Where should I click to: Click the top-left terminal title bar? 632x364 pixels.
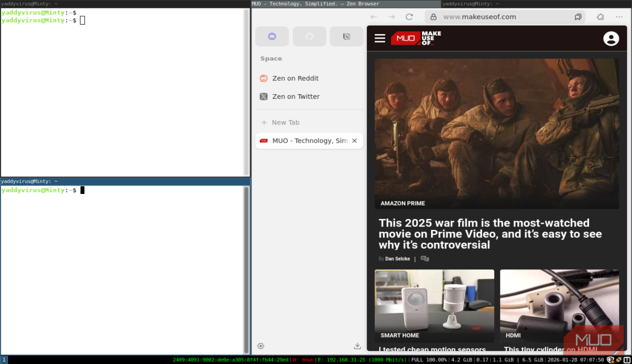pyautogui.click(x=125, y=4)
